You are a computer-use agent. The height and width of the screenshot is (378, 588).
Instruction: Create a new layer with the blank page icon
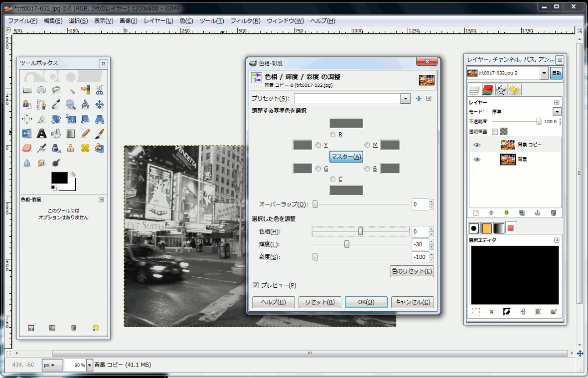[475, 213]
